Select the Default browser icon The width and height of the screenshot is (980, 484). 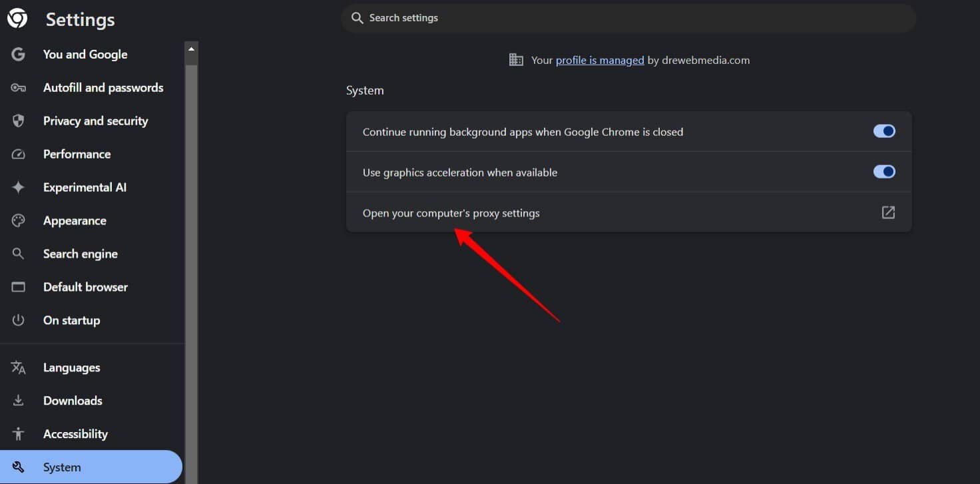18,287
